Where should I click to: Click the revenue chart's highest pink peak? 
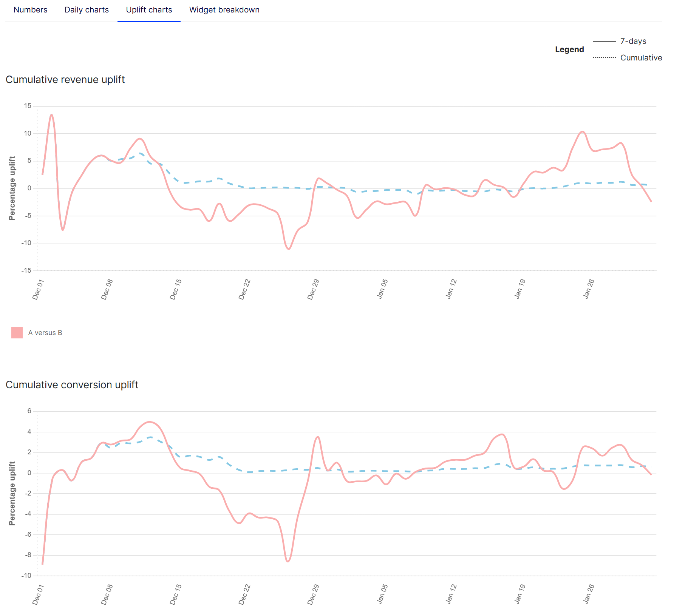[x=51, y=115]
